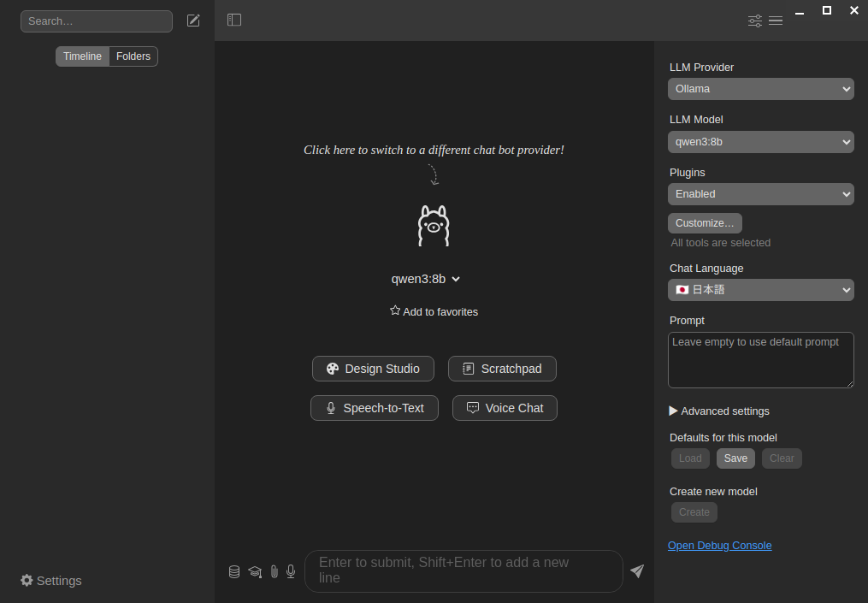This screenshot has width=868, height=603.
Task: Switch to the Folders view
Action: [133, 56]
